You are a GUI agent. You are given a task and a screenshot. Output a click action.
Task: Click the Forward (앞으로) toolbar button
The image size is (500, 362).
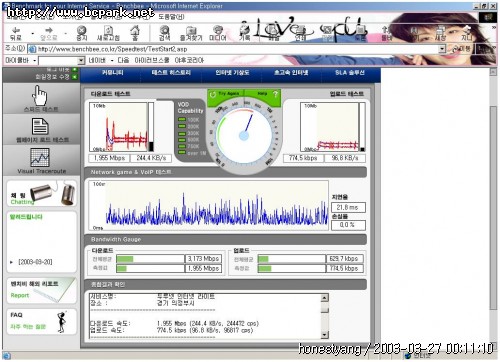49,33
